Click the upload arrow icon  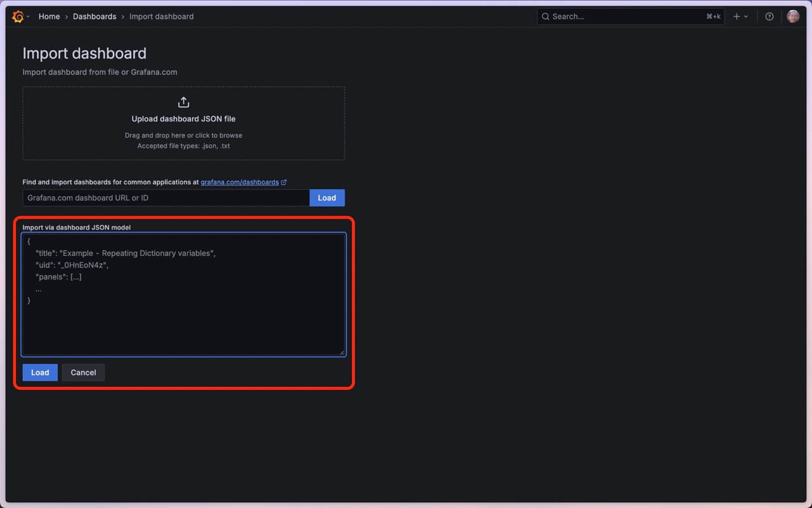tap(183, 102)
